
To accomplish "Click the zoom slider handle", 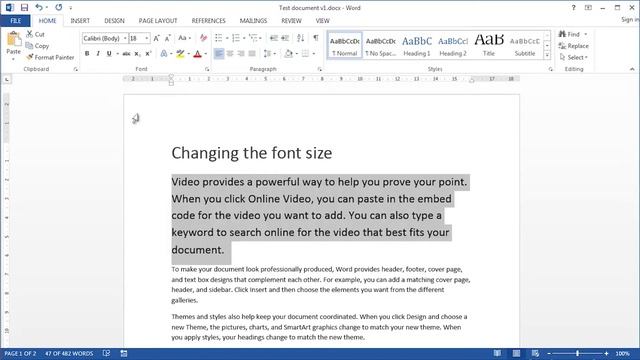I will tap(578, 353).
